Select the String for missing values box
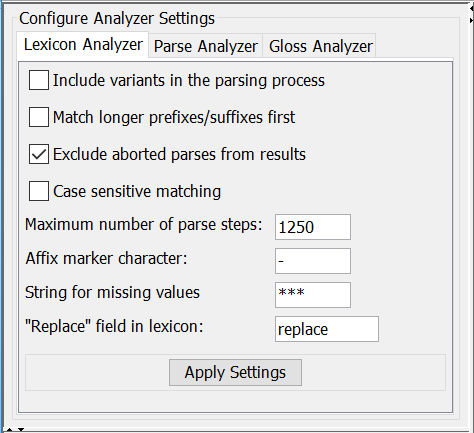This screenshot has height=433, width=474. [313, 295]
